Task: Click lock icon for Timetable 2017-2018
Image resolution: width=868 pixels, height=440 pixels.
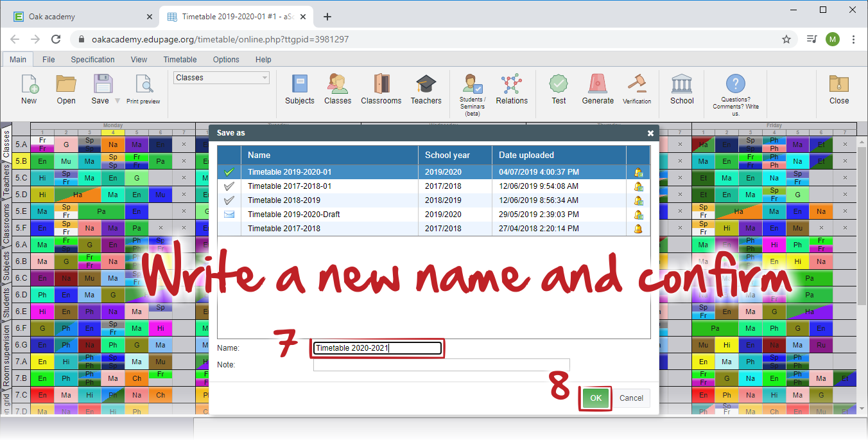Action: click(638, 229)
